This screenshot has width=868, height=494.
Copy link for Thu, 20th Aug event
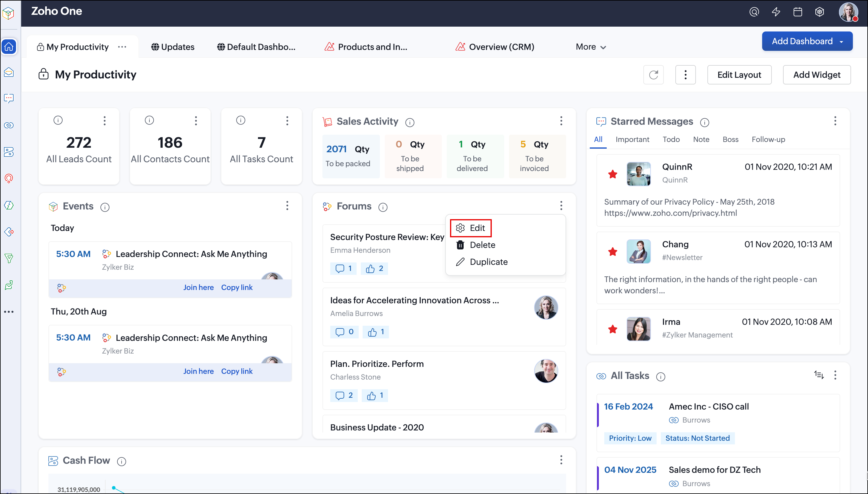click(x=237, y=371)
